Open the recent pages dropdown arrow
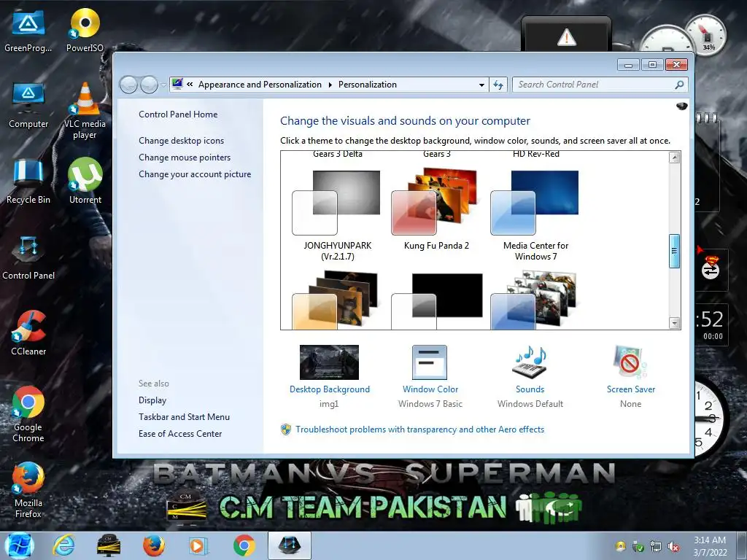This screenshot has width=747, height=560. pos(163,85)
